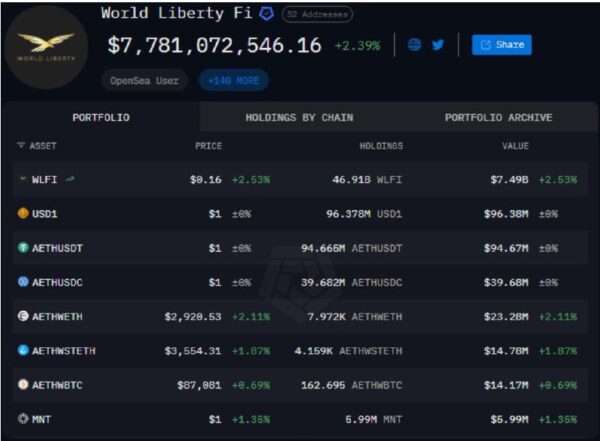Click the $5.99M value cell
The image size is (600, 441).
(x=509, y=420)
